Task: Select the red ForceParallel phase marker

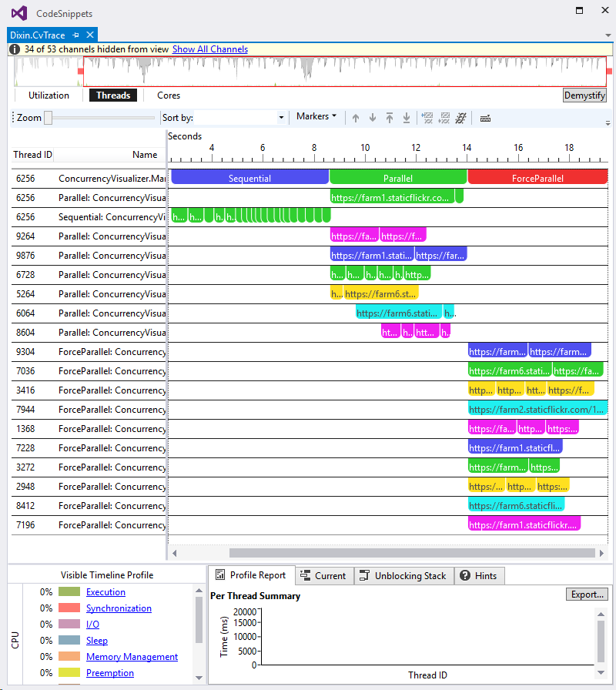Action: point(537,178)
